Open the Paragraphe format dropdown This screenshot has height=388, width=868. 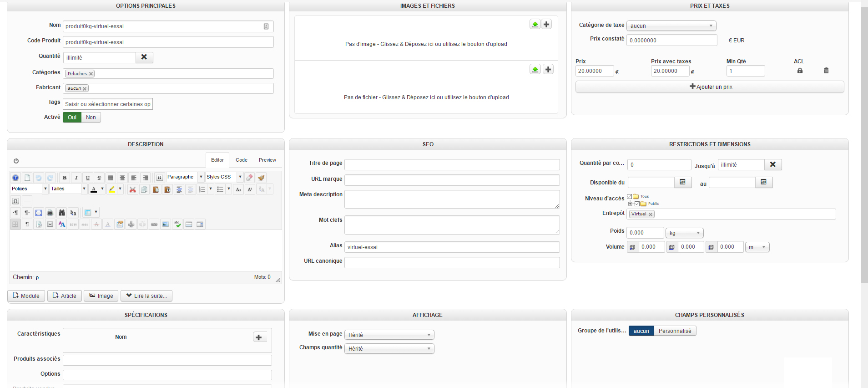pyautogui.click(x=185, y=177)
